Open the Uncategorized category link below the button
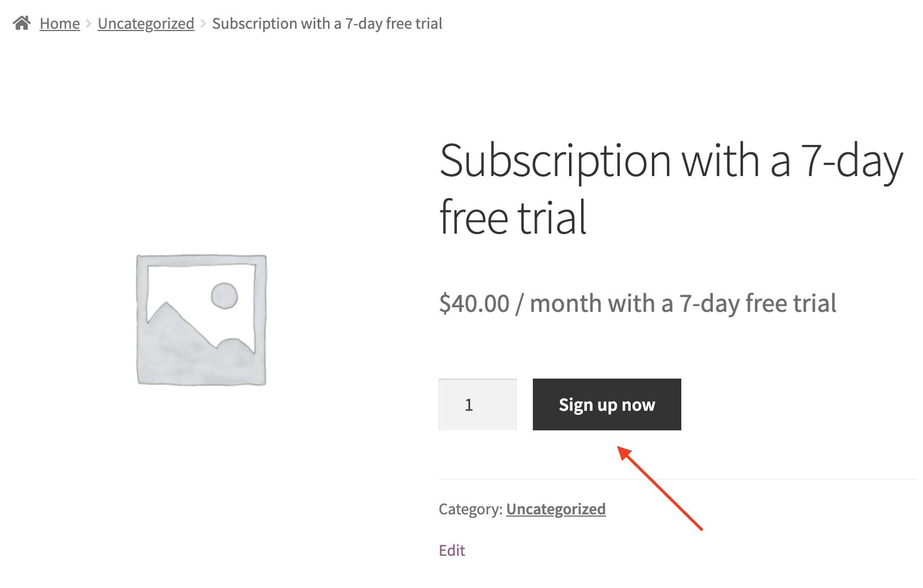Viewport: 923px width, 588px height. [556, 509]
